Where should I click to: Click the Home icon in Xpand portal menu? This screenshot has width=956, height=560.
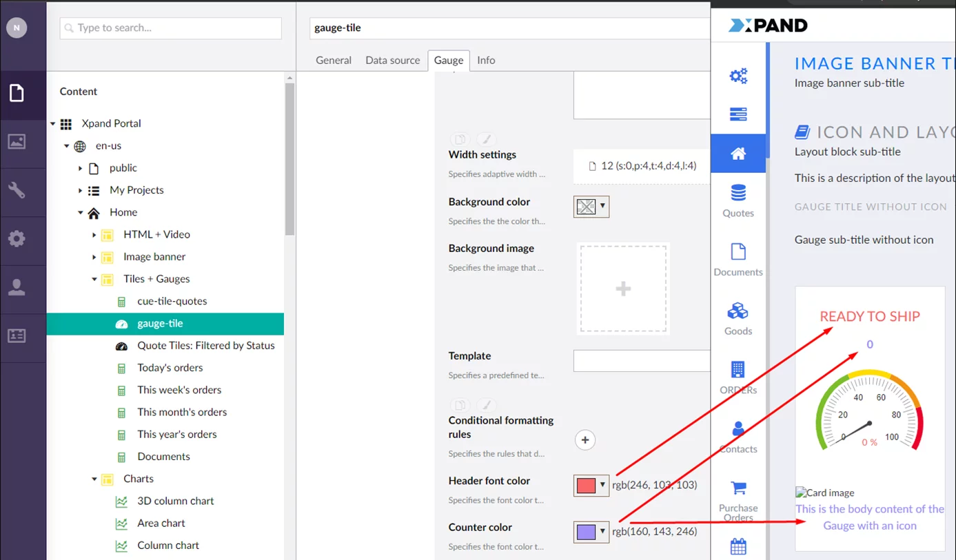(x=738, y=154)
